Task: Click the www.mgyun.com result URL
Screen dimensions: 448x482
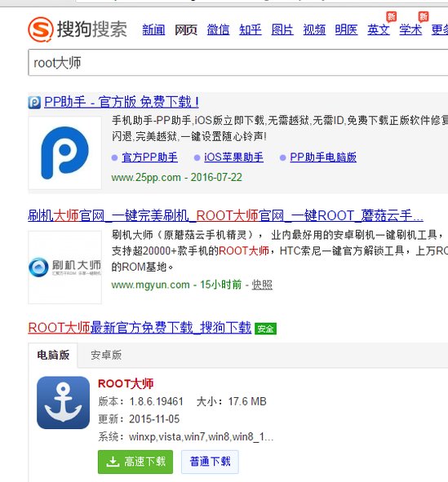Action: [150, 285]
